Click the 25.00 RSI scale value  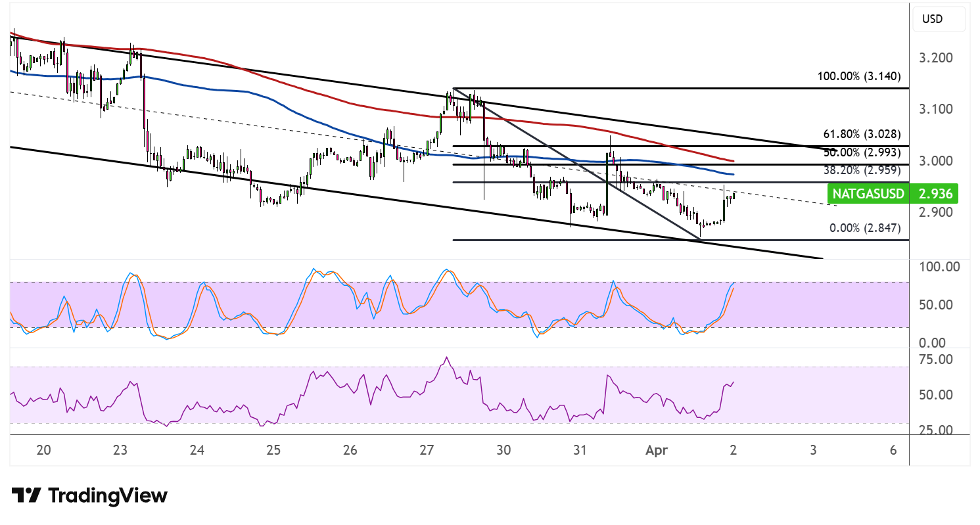936,430
